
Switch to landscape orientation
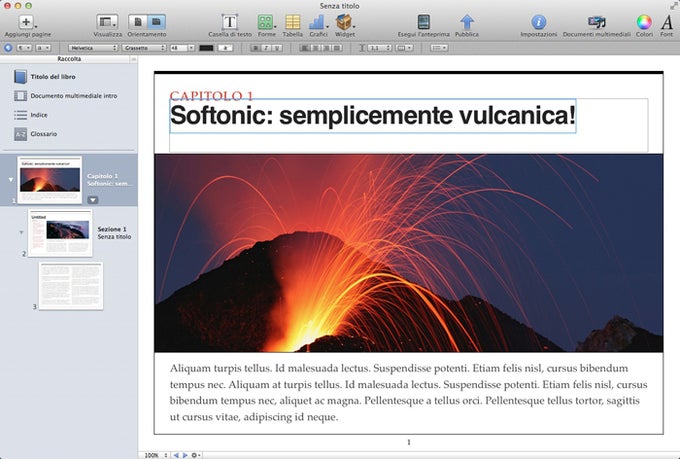pyautogui.click(x=156, y=22)
